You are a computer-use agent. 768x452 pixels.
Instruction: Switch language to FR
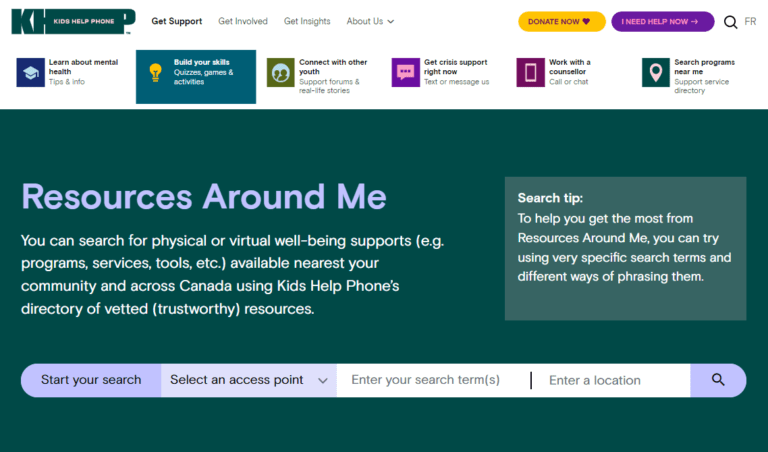[750, 22]
